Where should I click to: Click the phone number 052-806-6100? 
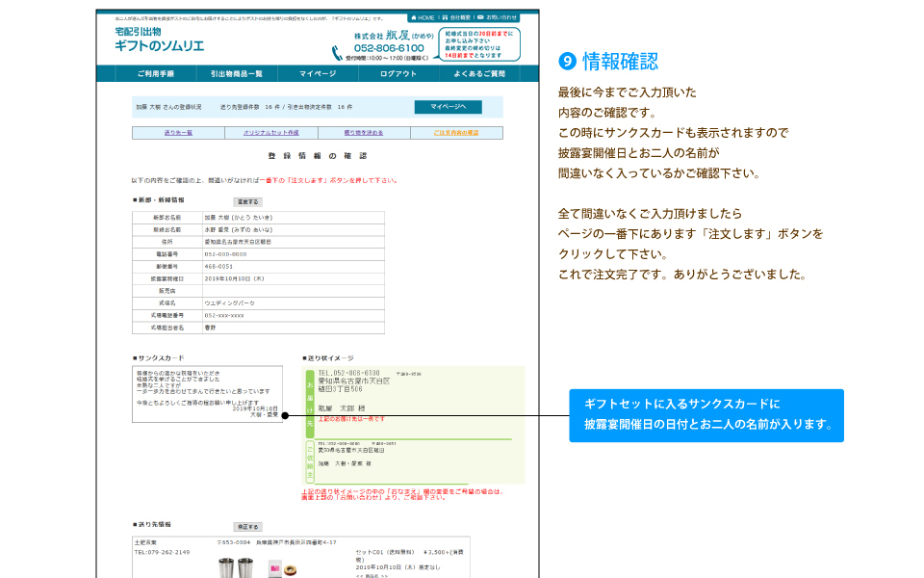[x=389, y=48]
